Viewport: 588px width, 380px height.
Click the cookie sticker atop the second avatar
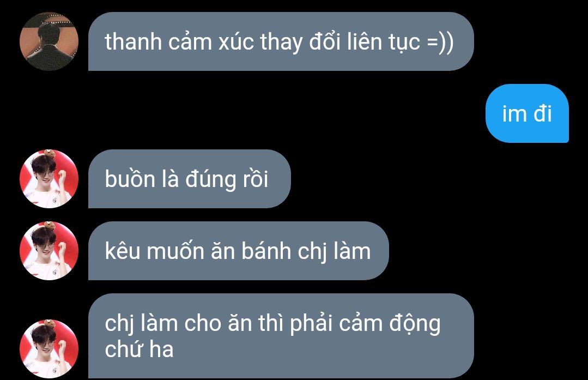point(49,154)
